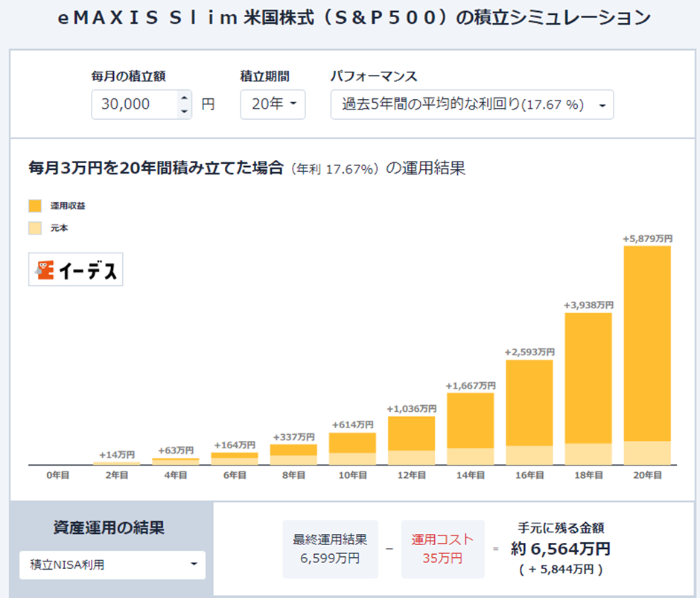700x598 pixels.
Task: Click the イーデス logo icon
Action: point(45,270)
